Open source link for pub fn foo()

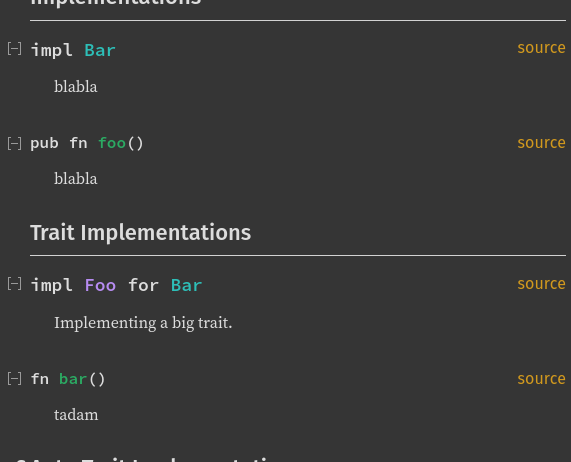click(x=541, y=142)
